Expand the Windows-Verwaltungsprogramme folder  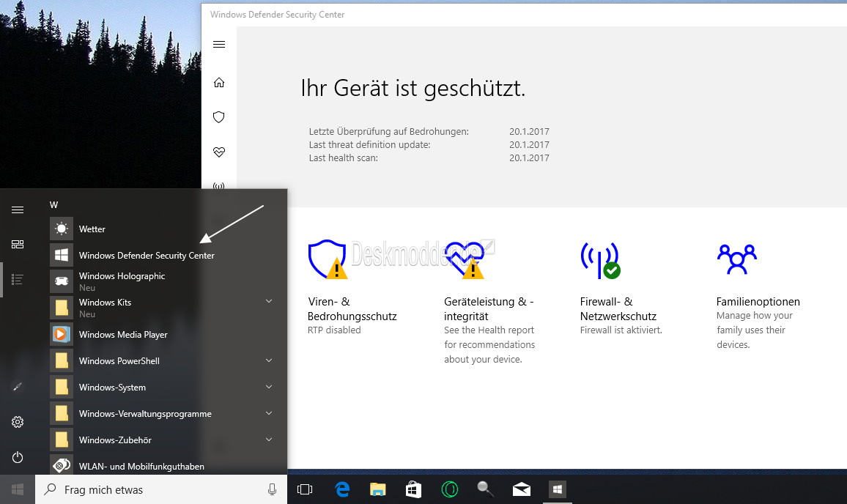coord(269,414)
